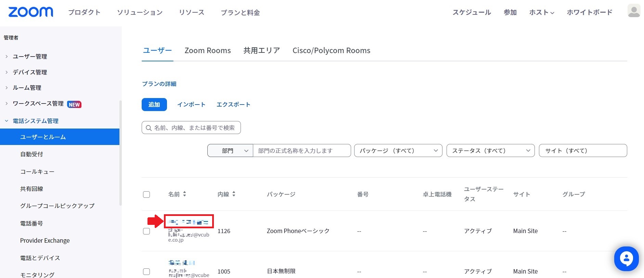Open プロダクト top menu

[84, 12]
